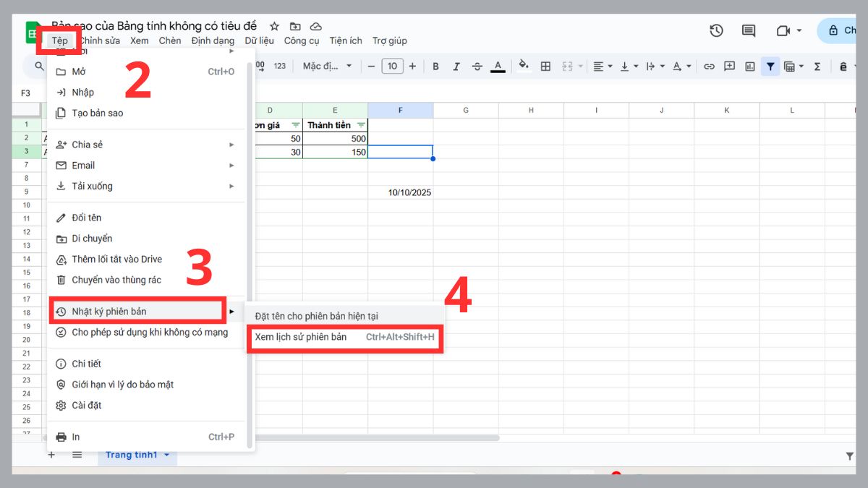Star the spreadsheet document
868x488 pixels.
pyautogui.click(x=274, y=27)
